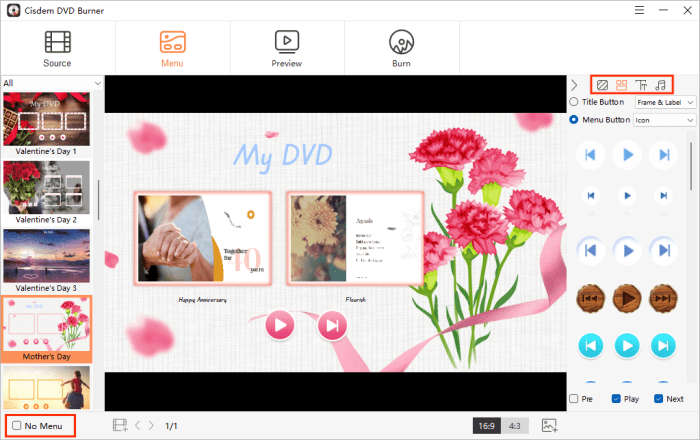Select the button styles panel icon
Image resolution: width=700 pixels, height=440 pixels.
click(x=621, y=85)
